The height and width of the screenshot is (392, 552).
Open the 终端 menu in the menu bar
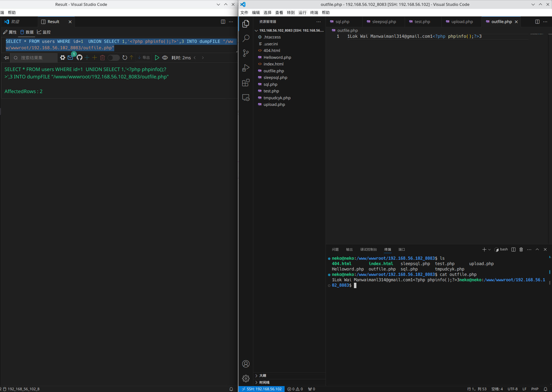click(x=314, y=12)
